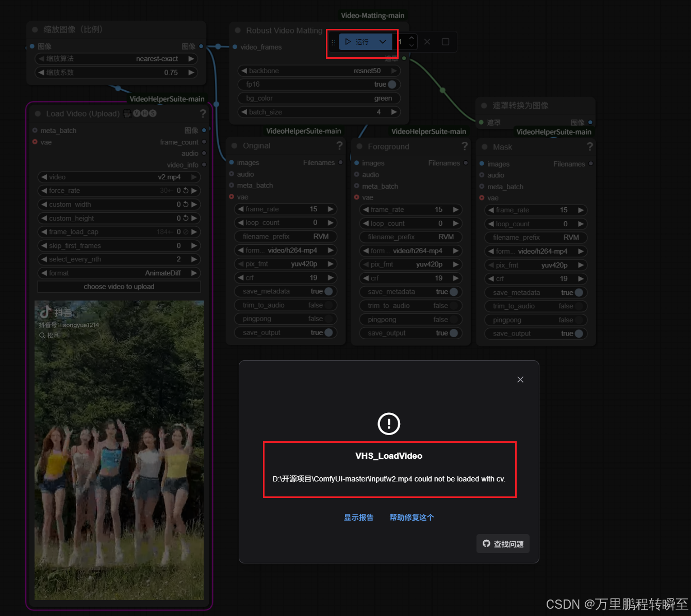Collapse the Robust Video Matting node via its title dot
691x616 pixels.
(x=238, y=30)
